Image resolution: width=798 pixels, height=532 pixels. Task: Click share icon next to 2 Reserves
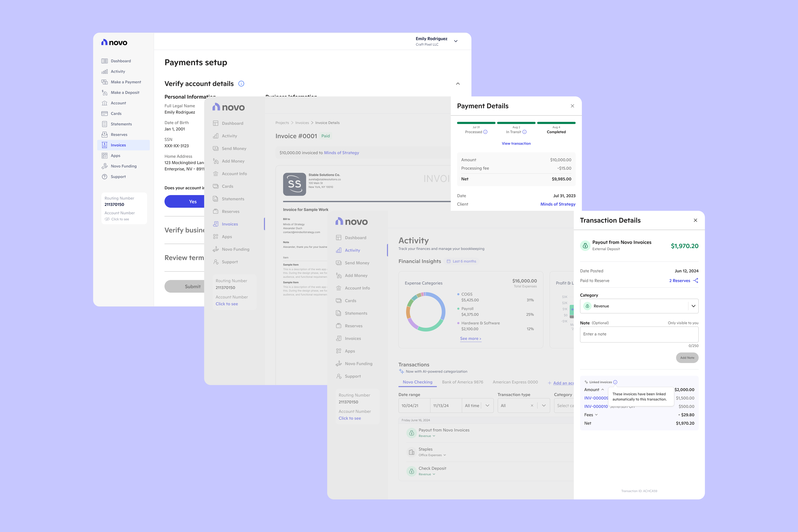click(696, 281)
